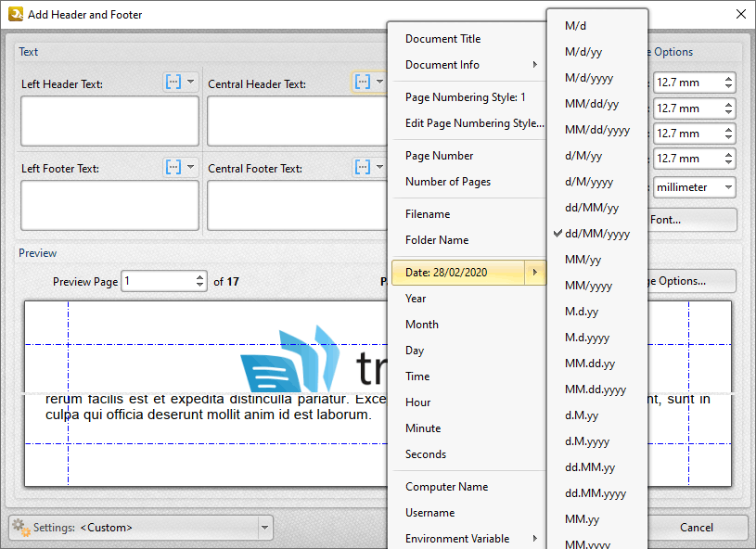Insert the Page Number macro

tap(439, 156)
